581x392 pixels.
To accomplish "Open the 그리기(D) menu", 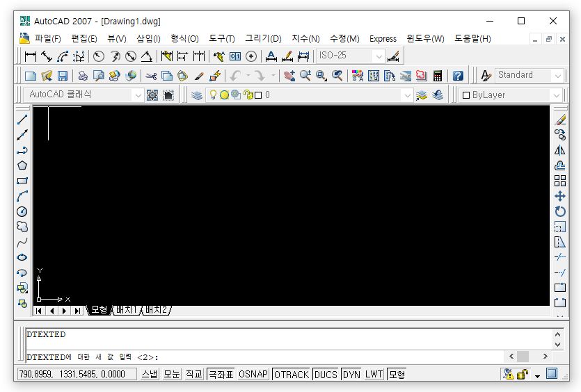I will click(263, 38).
